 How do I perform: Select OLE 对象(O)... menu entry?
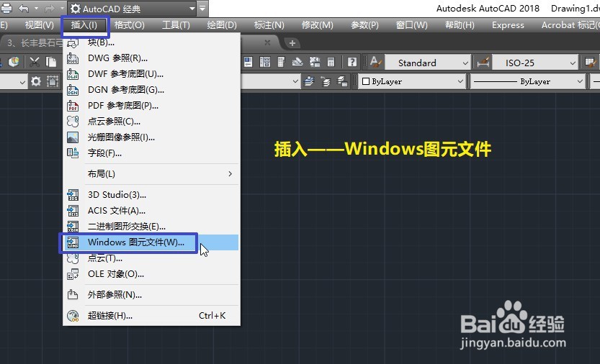point(151,274)
